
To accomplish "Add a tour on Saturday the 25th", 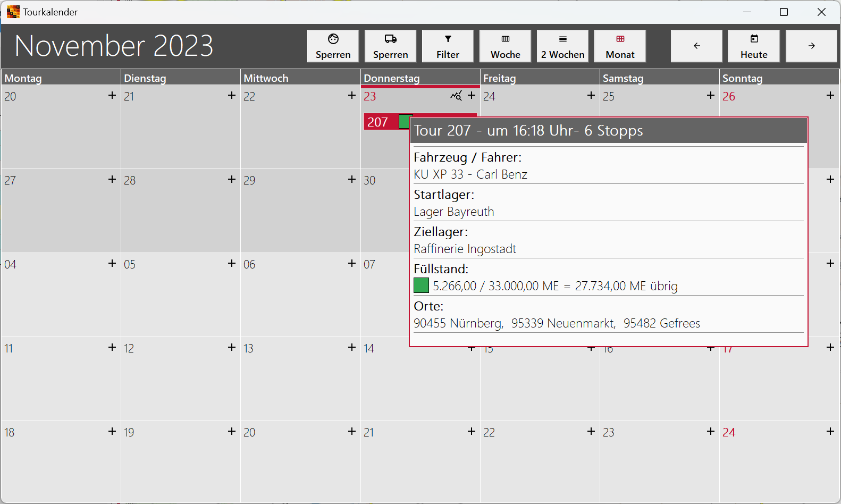I will [x=711, y=95].
